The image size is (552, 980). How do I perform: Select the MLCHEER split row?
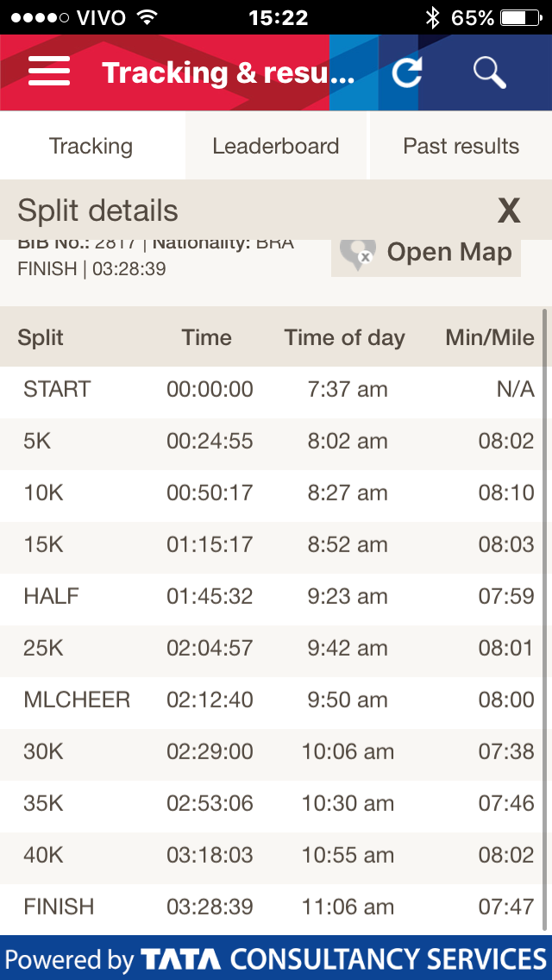pos(276,700)
